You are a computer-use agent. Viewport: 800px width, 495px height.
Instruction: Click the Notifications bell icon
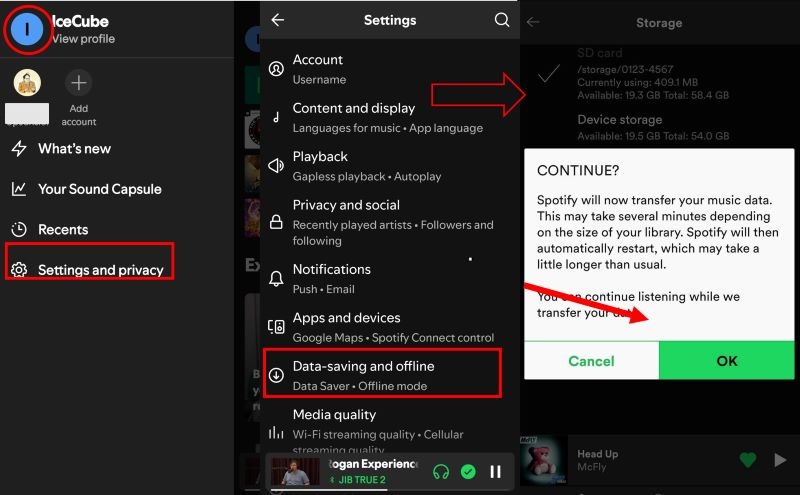[x=276, y=279]
